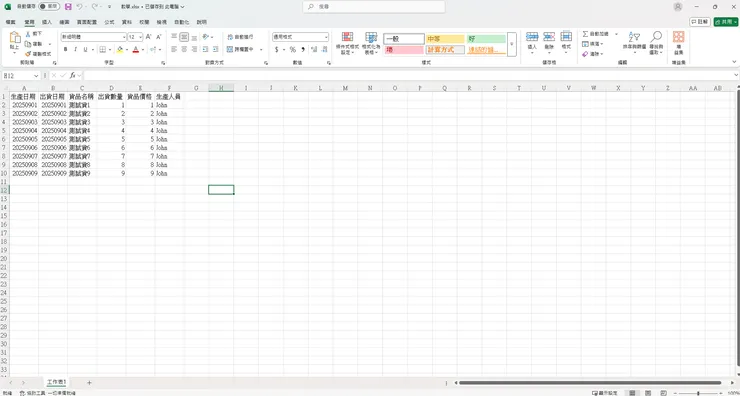Image resolution: width=740 pixels, height=396 pixels.
Task: Click the Undo arrow icon
Action: [x=79, y=7]
